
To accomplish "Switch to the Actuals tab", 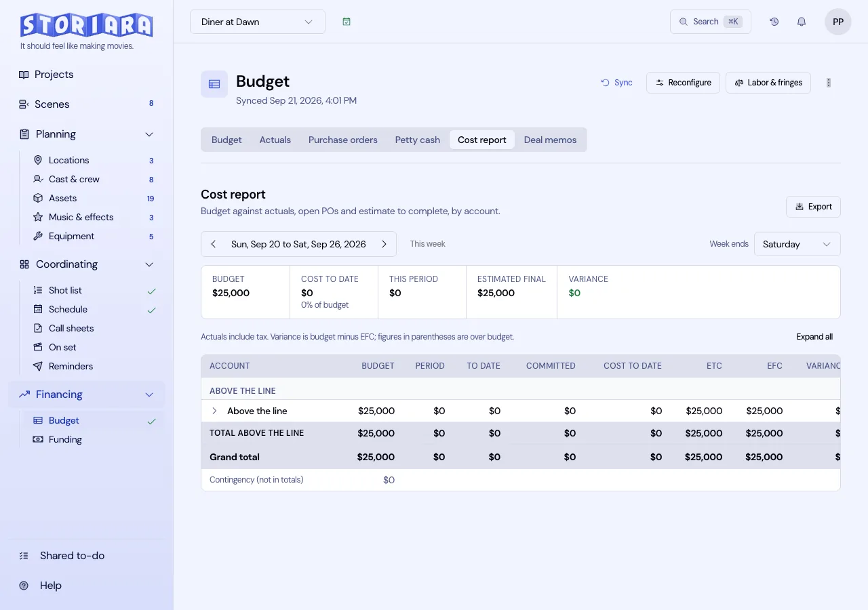I will pyautogui.click(x=275, y=140).
